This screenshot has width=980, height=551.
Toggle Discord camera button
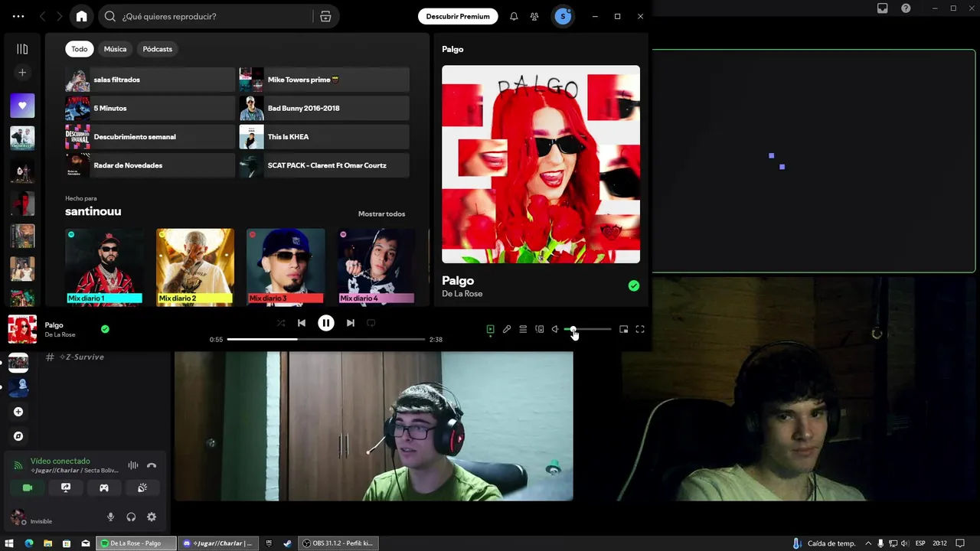(28, 487)
